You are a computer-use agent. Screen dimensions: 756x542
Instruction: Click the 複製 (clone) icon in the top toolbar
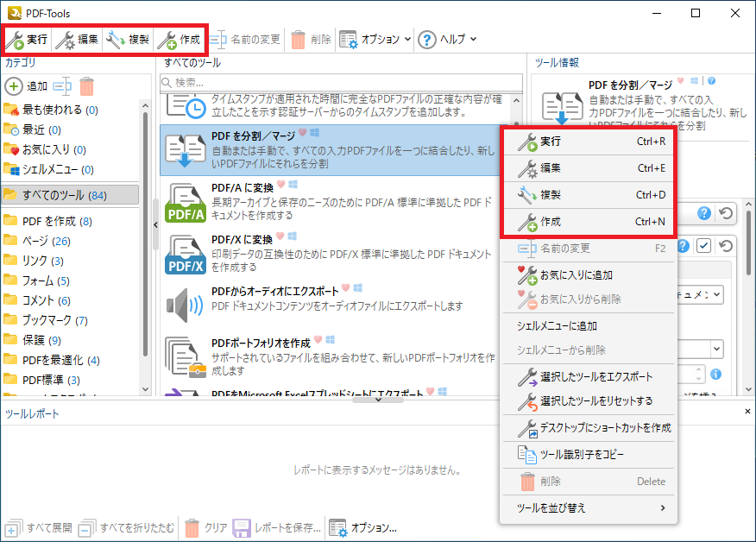116,40
